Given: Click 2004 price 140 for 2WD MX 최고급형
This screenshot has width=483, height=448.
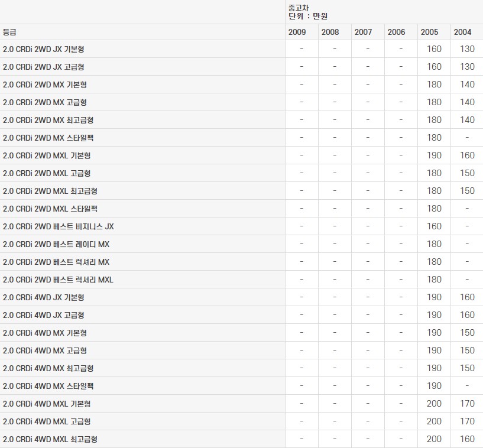Looking at the screenshot, I should 467,120.
